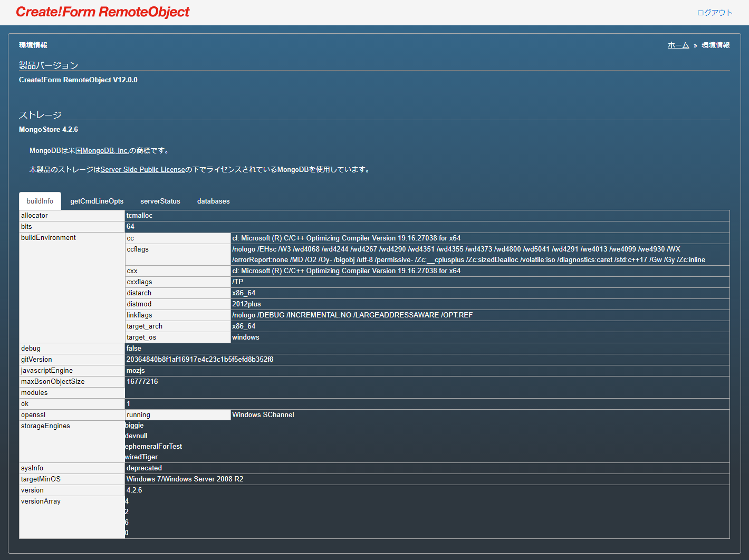Click the false debug value
This screenshot has width=749, height=560.
tap(427, 349)
